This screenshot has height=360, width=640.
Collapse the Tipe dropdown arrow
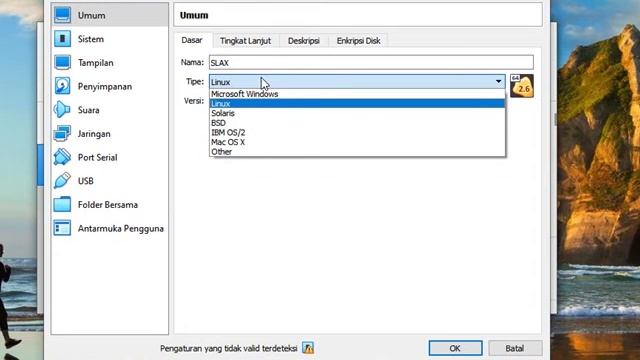coord(498,82)
